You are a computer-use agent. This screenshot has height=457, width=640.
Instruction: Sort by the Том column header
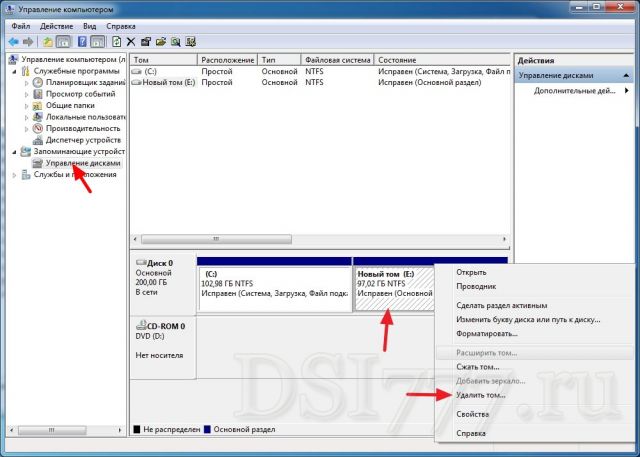tap(164, 60)
